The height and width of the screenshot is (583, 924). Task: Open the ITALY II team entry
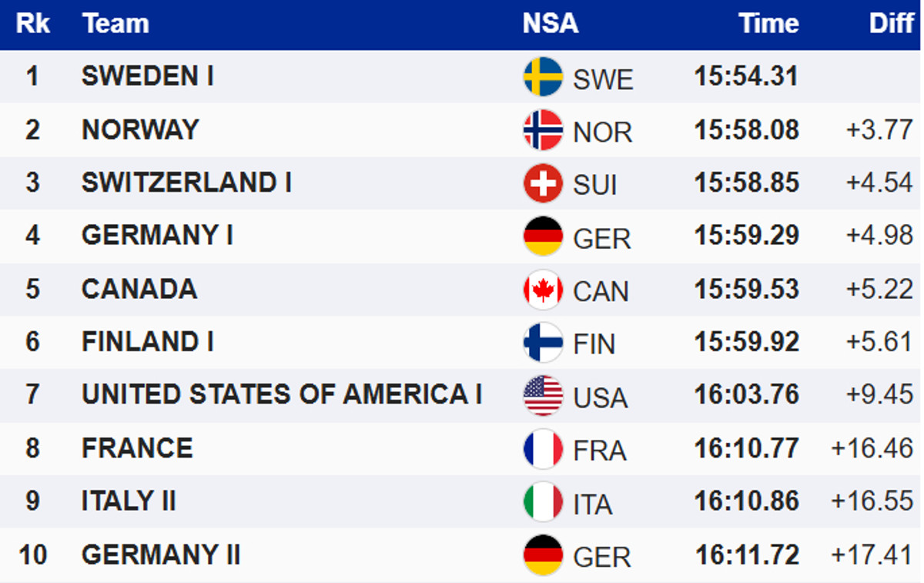129,501
